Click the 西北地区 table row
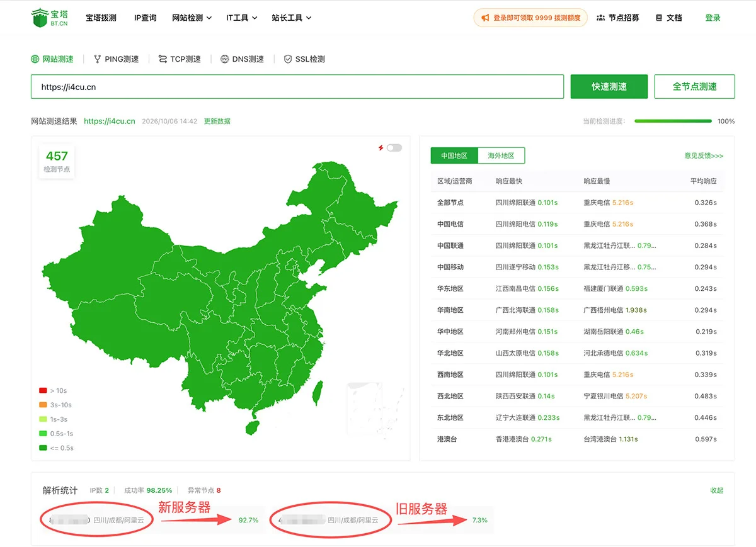 577,396
